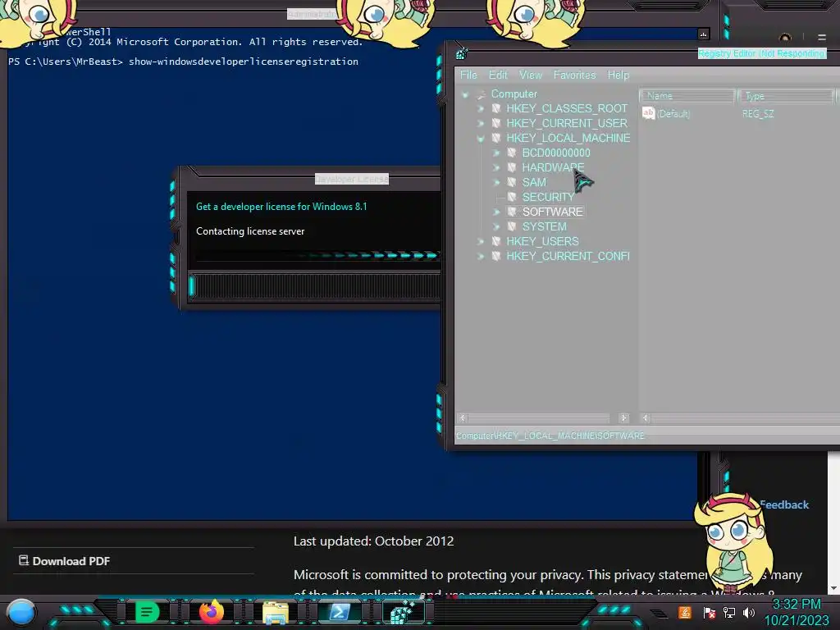840x630 pixels.
Task: Click the folder icon beside SYSTEM
Action: (512, 226)
